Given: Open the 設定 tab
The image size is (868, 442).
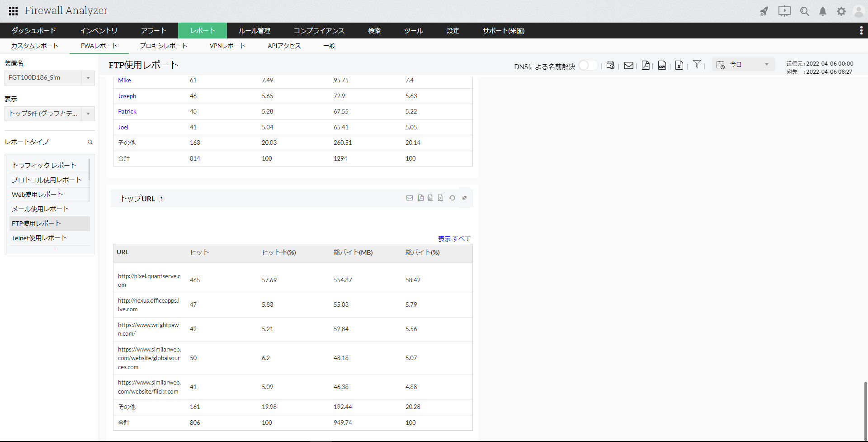Looking at the screenshot, I should (453, 31).
